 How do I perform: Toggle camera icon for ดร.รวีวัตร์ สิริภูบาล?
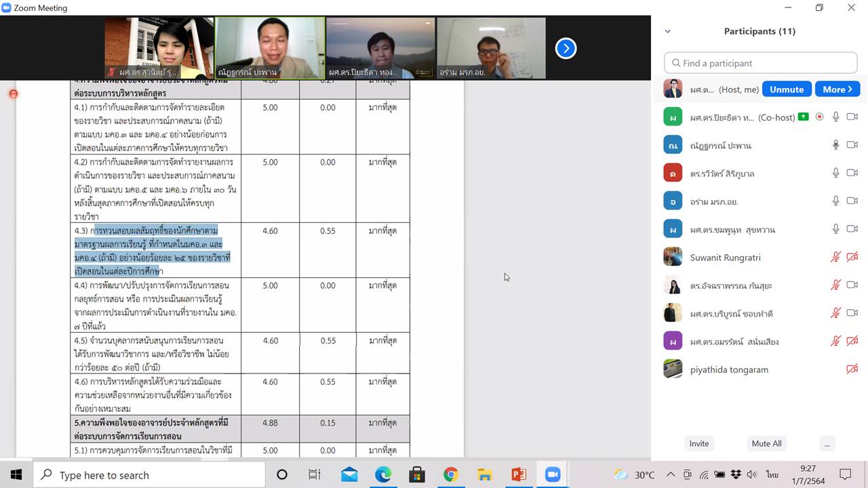852,173
